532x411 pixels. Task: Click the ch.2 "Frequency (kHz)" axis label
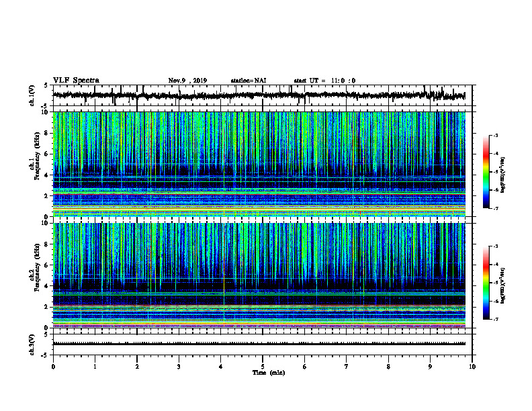[x=37, y=267]
